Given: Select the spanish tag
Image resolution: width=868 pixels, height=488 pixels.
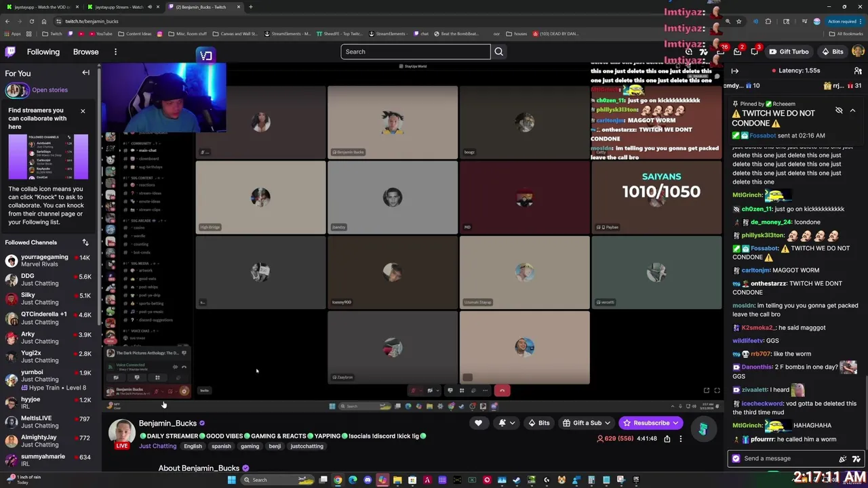Looking at the screenshot, I should pyautogui.click(x=221, y=447).
